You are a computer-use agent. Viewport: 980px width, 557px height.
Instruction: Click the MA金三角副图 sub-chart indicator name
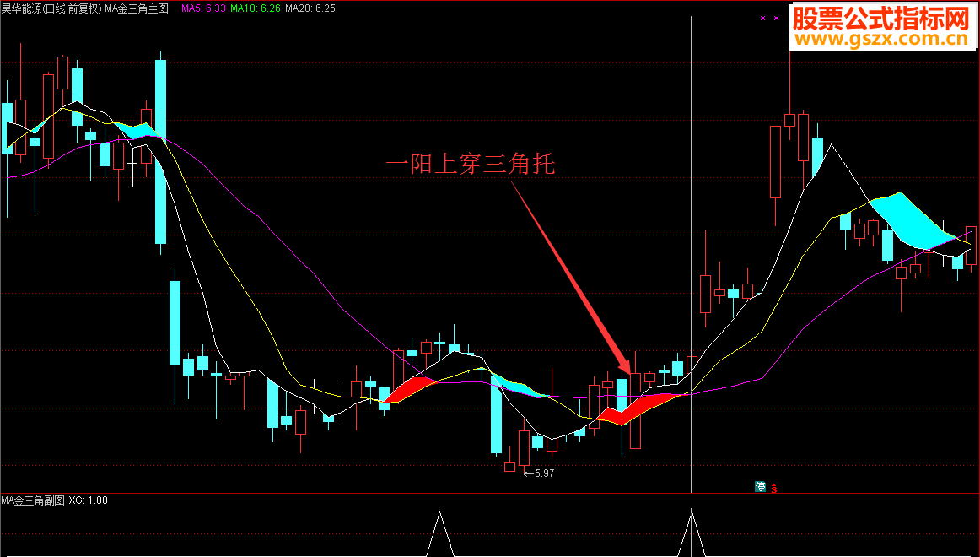[33, 500]
